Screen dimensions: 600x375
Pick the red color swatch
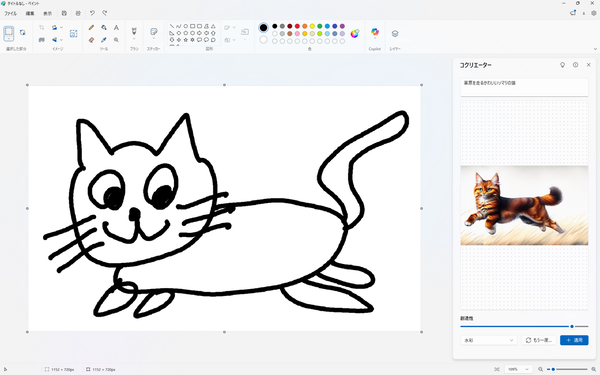point(297,26)
